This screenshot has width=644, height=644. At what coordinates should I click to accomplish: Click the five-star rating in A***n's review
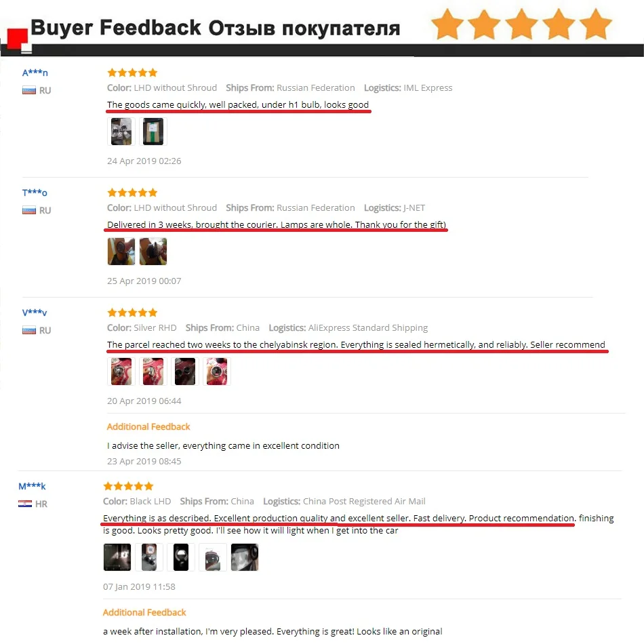(132, 73)
